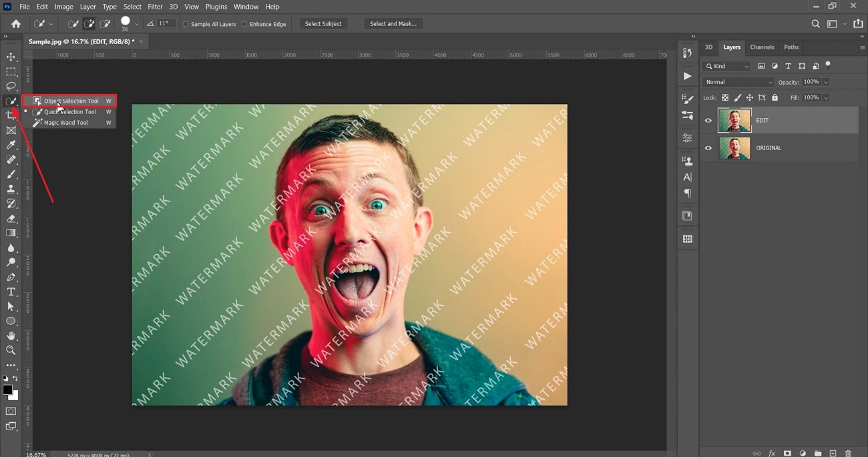This screenshot has width=868, height=457.
Task: Click the foreground color swatch
Action: (7, 390)
